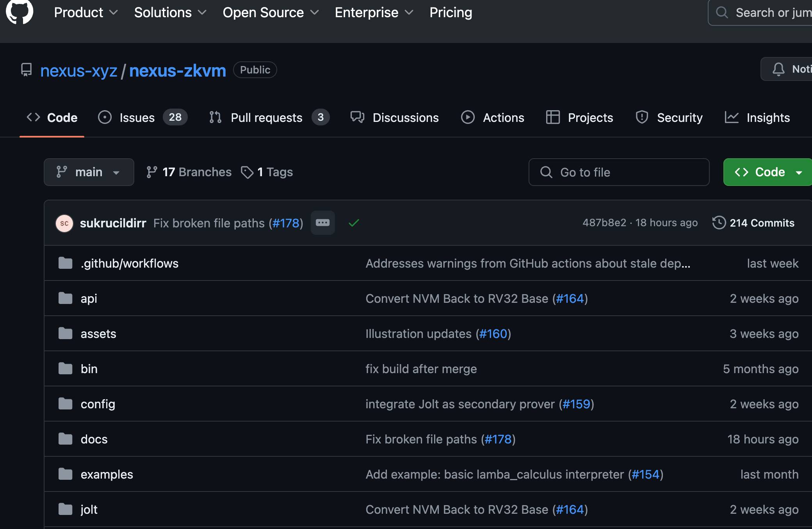The width and height of the screenshot is (812, 529).
Task: Expand the green Code dropdown
Action: point(767,172)
